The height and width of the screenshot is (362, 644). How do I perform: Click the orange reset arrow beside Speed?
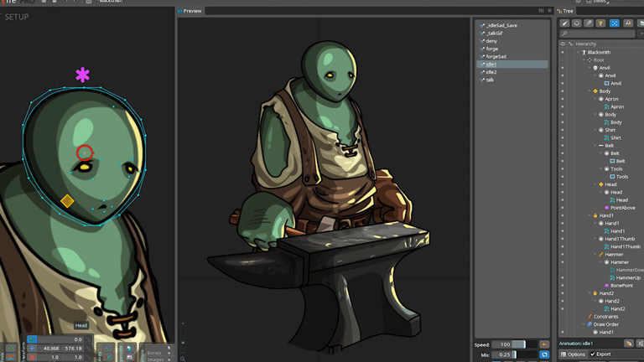(x=544, y=344)
